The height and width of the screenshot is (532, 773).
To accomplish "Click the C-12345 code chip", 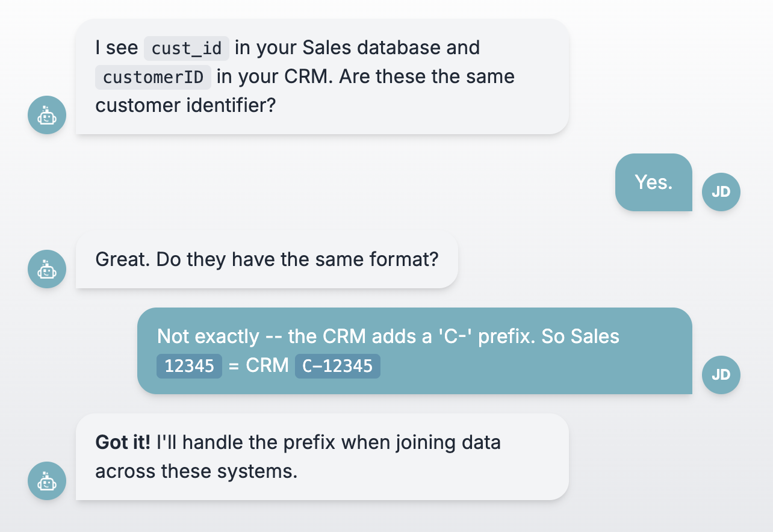I will point(337,366).
